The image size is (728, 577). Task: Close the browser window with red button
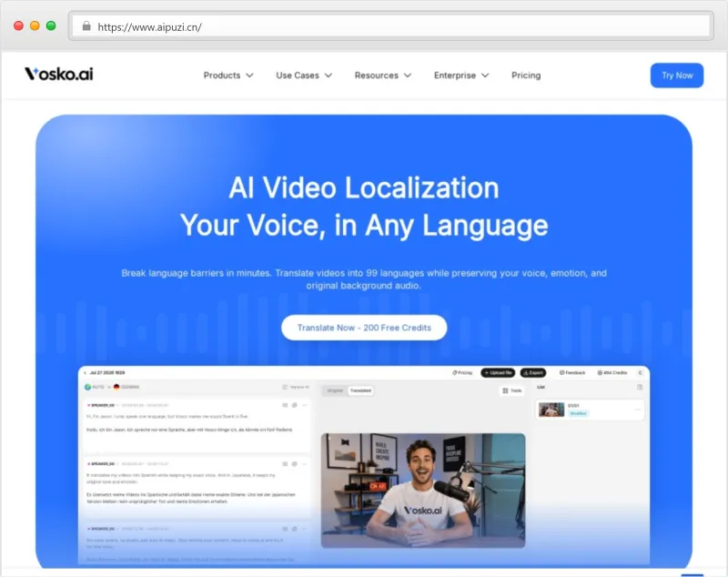(x=18, y=26)
